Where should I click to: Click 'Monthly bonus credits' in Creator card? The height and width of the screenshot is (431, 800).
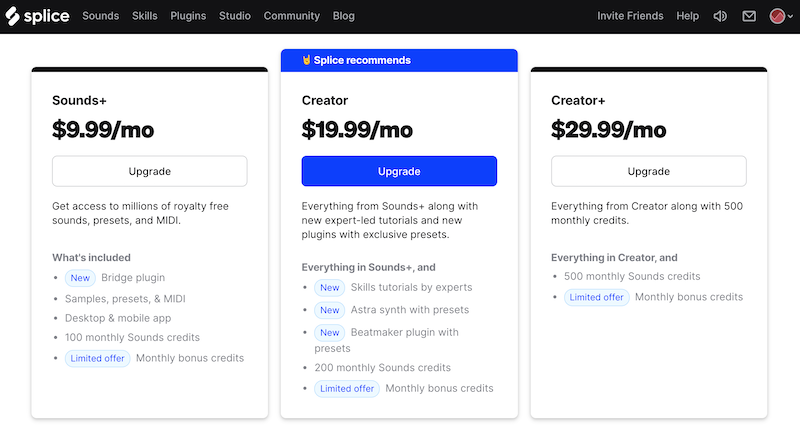point(439,388)
